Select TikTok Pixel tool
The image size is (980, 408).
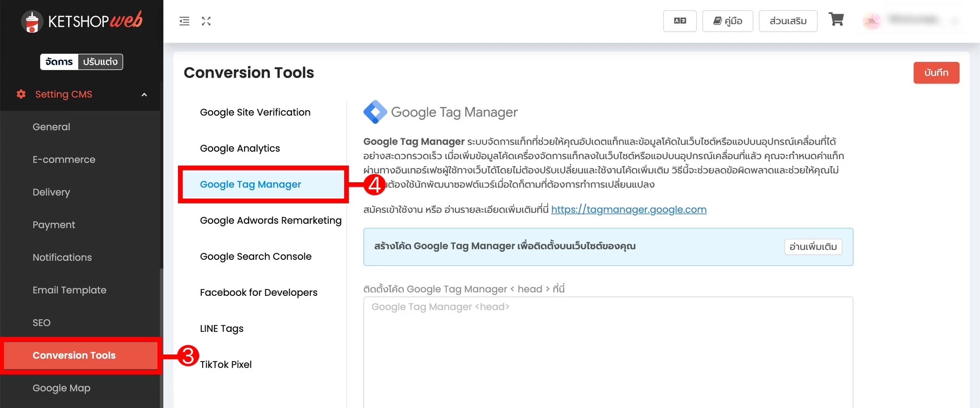[226, 365]
